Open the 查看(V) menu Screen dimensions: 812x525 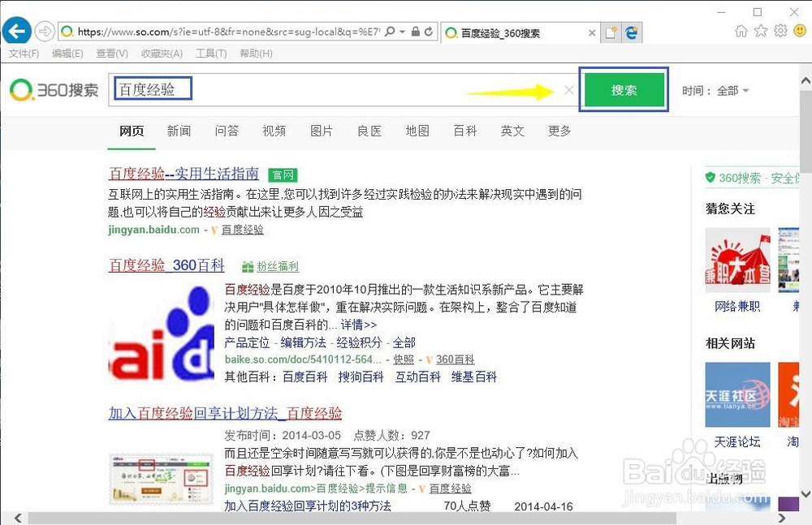pos(112,54)
